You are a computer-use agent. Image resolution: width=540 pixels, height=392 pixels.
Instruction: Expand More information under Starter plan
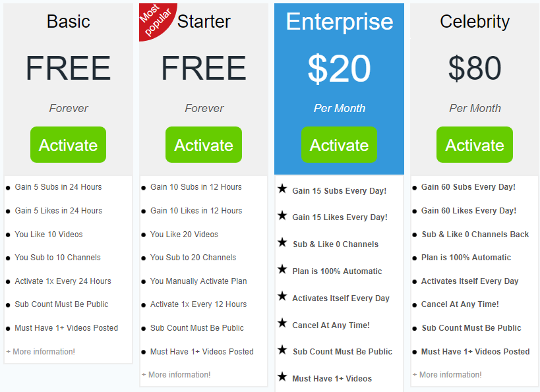coord(176,375)
